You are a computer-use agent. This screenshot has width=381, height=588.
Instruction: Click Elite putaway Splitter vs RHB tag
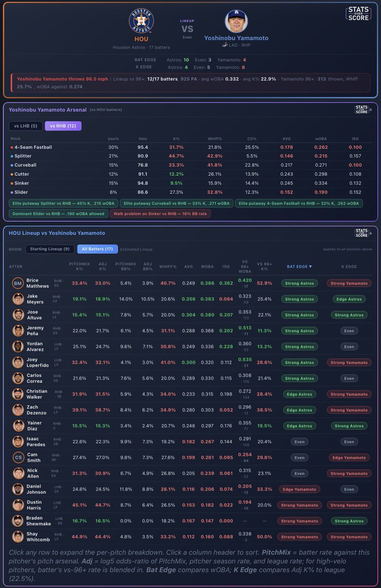pos(63,203)
